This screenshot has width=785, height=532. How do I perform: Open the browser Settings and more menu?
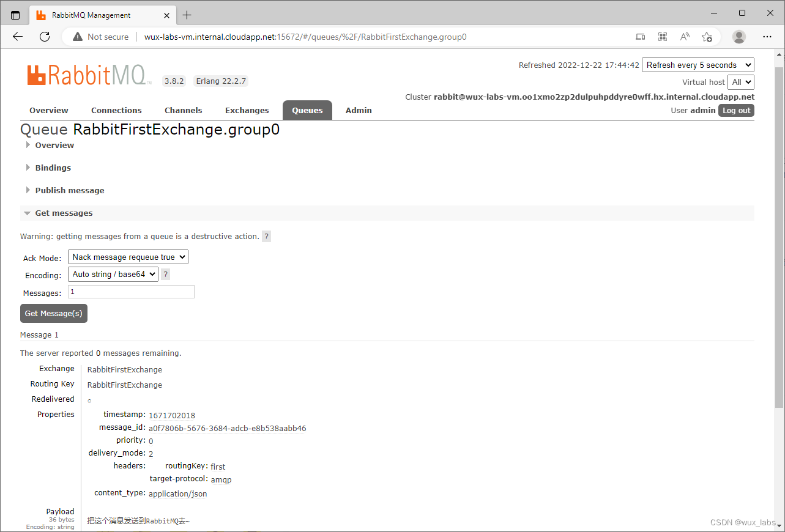pos(767,37)
